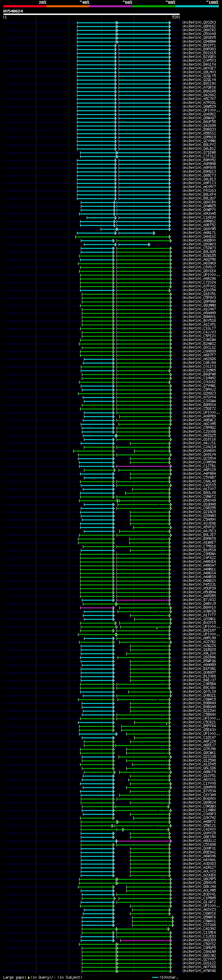Click the purple ~60% identity legend bar
The width and height of the screenshot is (222, 980).
pos(111,7)
